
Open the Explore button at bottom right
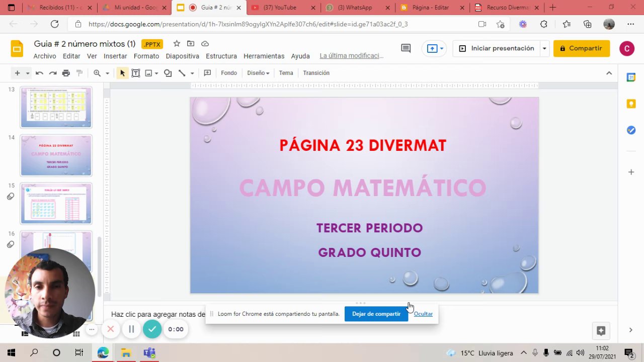[601, 330]
